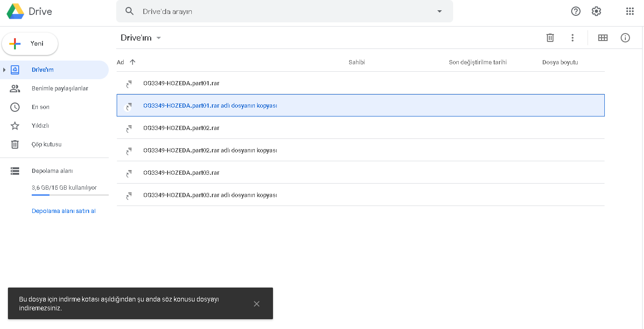
Task: Click the Sahibi column header
Action: (357, 62)
